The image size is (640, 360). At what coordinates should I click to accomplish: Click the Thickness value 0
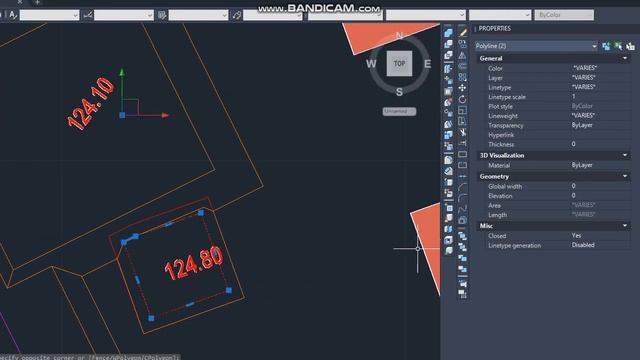[x=573, y=144]
